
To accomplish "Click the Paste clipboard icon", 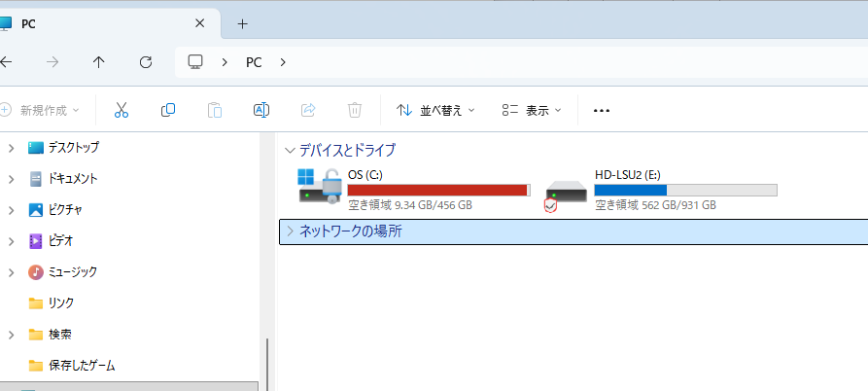I will [x=215, y=110].
